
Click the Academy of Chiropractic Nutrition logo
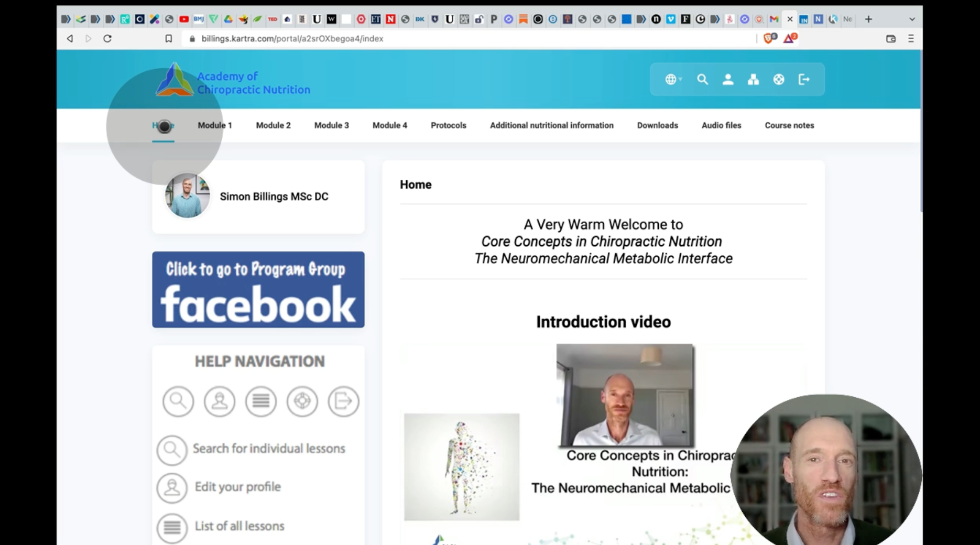pyautogui.click(x=233, y=80)
